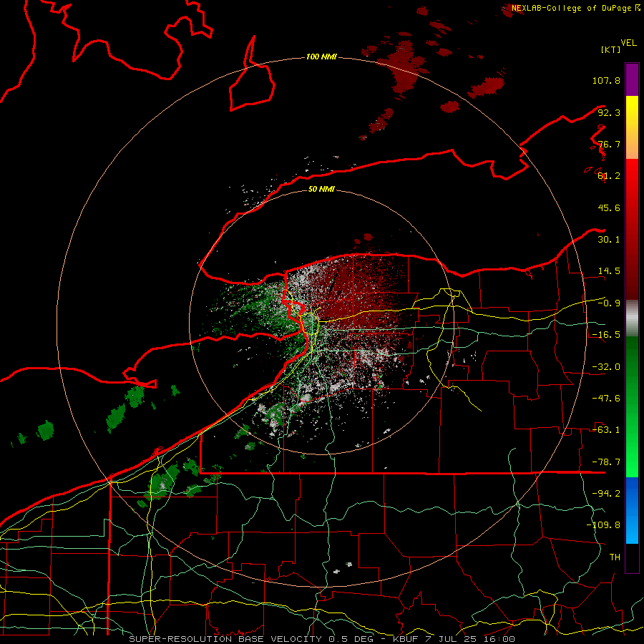The height and width of the screenshot is (644, 644).
Task: Click the 100 NMI range ring label
Action: (x=321, y=57)
